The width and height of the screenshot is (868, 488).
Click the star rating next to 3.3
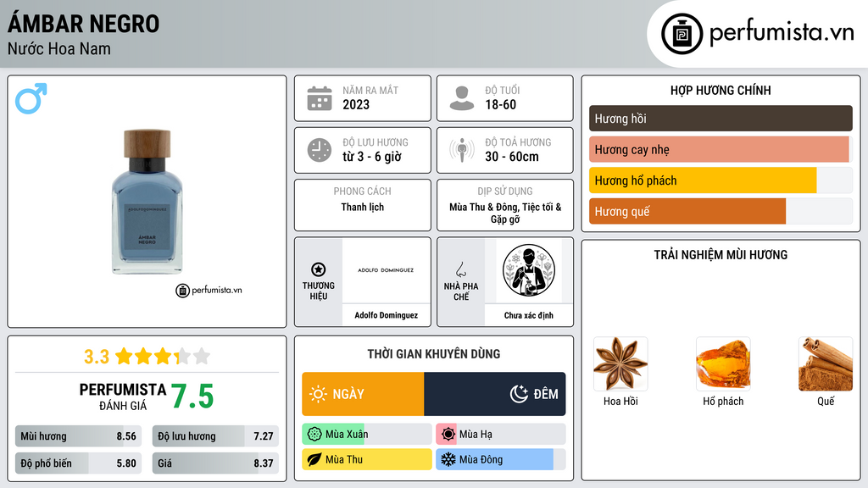point(163,357)
